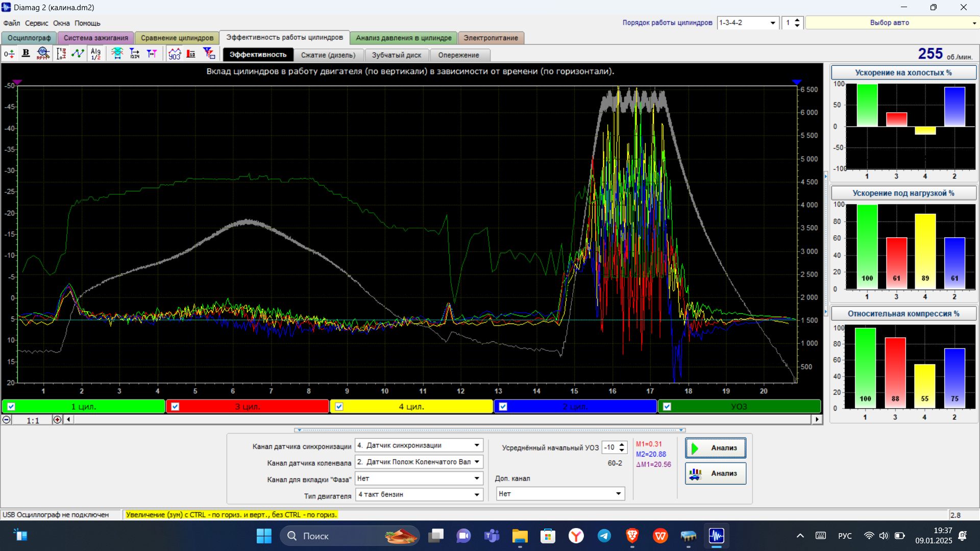Click the УОЗ graph toolbar icon
The width and height of the screenshot is (980, 551).
175,53
